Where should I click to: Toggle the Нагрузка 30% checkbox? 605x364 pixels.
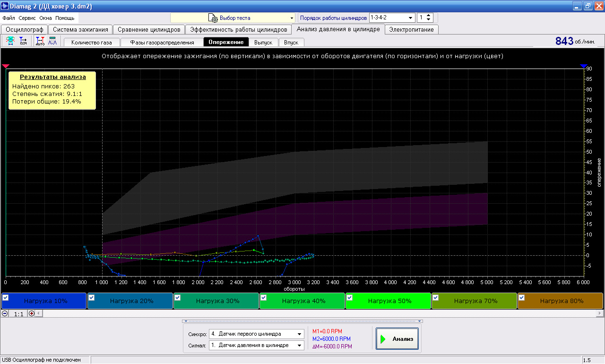(177, 297)
